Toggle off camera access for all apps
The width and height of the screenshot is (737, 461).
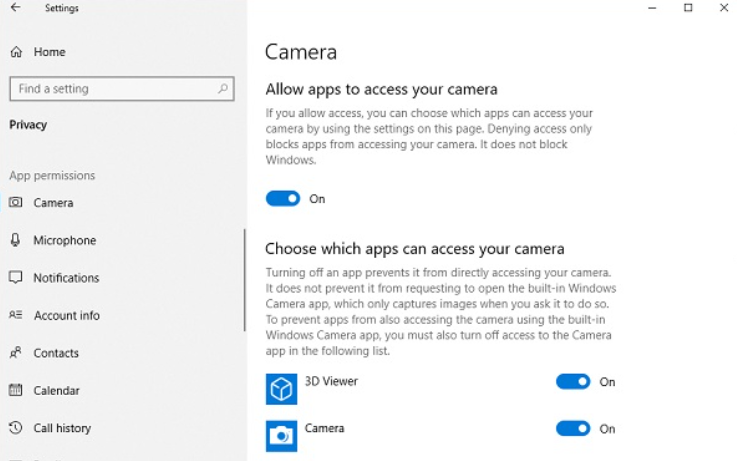[283, 199]
